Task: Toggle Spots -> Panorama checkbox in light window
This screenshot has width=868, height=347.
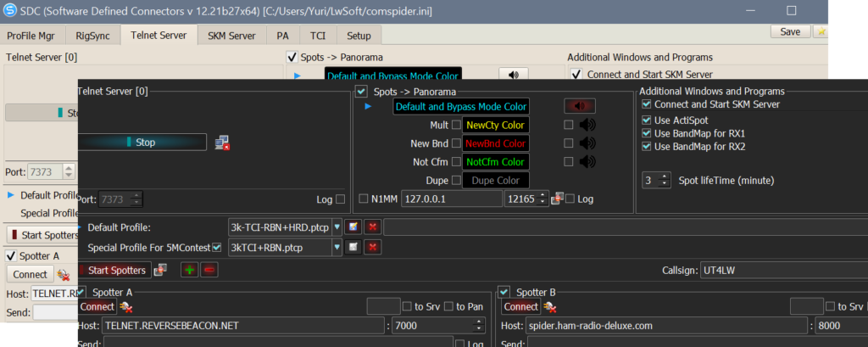Action: click(x=292, y=57)
